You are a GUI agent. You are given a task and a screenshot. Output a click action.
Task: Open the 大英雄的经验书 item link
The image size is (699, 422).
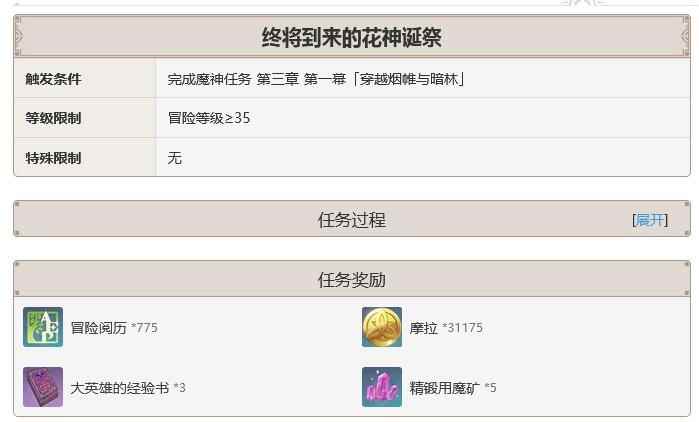click(x=119, y=388)
